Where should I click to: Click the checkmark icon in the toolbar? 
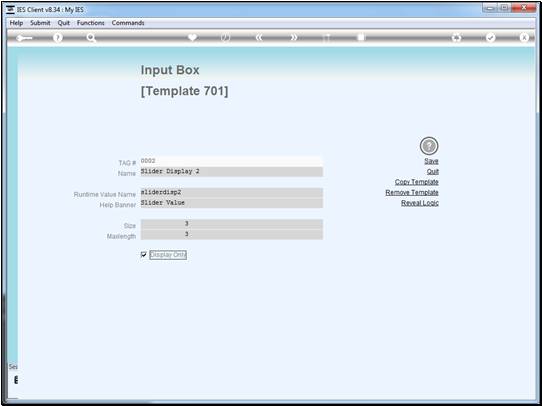click(x=490, y=38)
